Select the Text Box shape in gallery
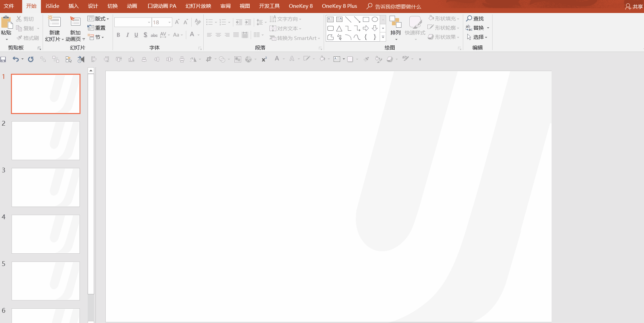 point(330,19)
